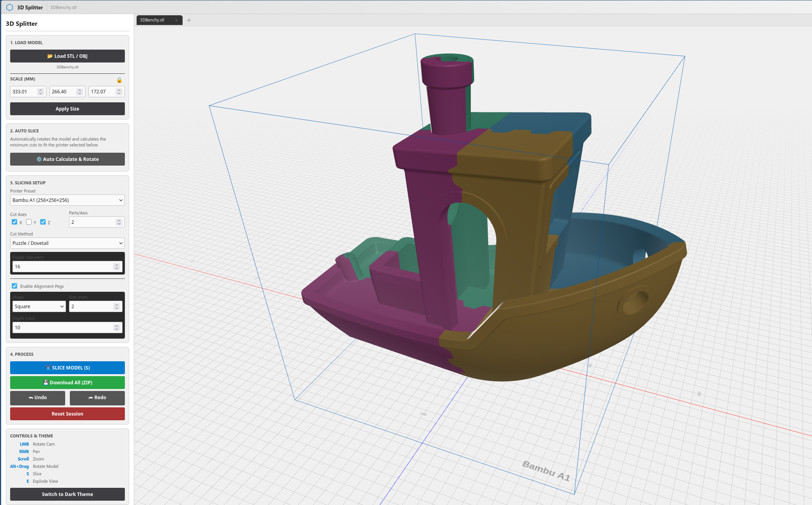Click the Z scale input field
Screen dimensions: 812x505
101,92
